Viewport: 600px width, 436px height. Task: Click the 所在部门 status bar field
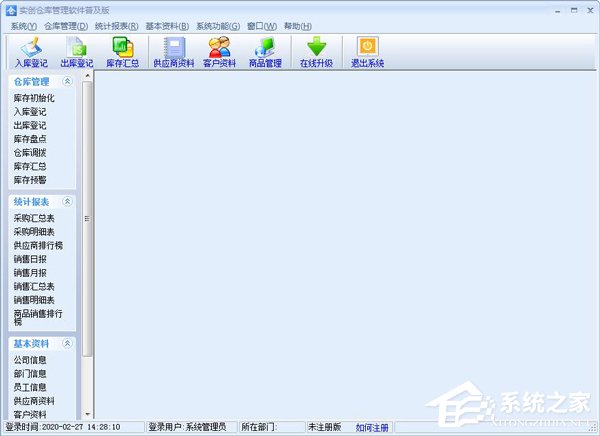coord(272,427)
